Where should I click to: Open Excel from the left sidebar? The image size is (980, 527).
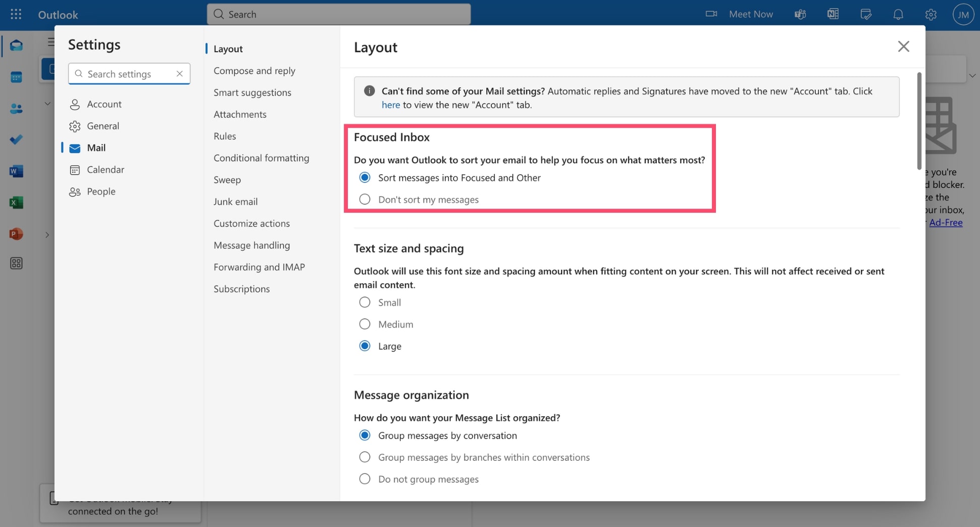coord(16,202)
